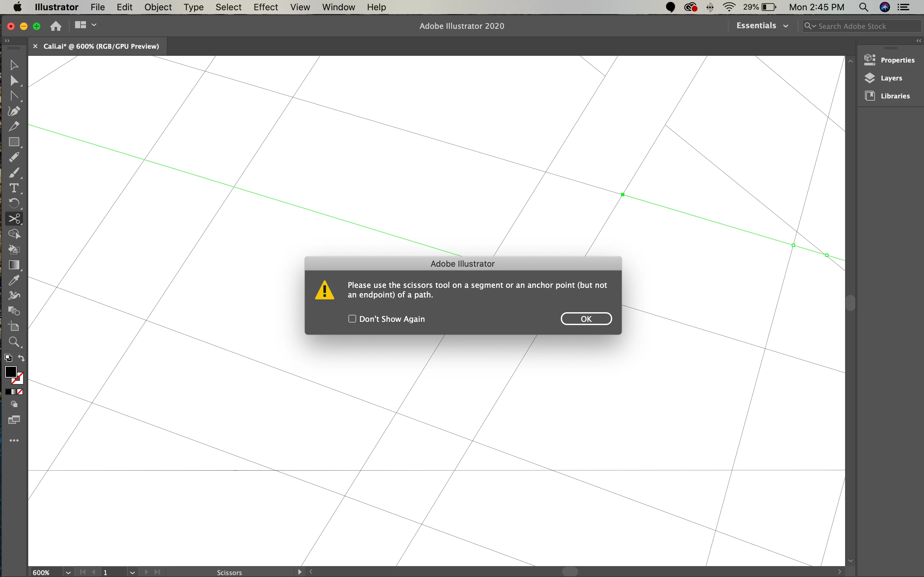924x577 pixels.
Task: Check the Don't Show Again checkbox
Action: [352, 319]
